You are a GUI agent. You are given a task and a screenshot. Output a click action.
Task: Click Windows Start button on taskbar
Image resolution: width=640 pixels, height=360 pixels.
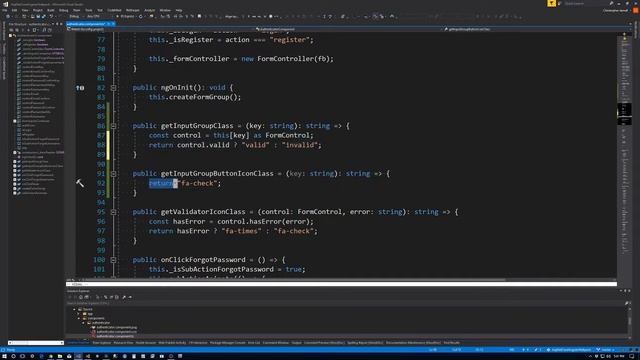pyautogui.click(x=4, y=356)
